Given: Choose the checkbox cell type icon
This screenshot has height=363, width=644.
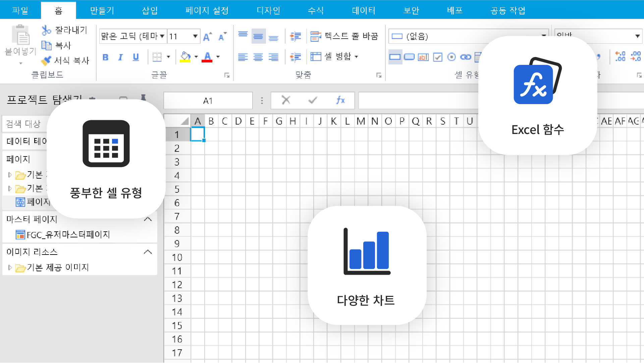Looking at the screenshot, I should coord(438,57).
